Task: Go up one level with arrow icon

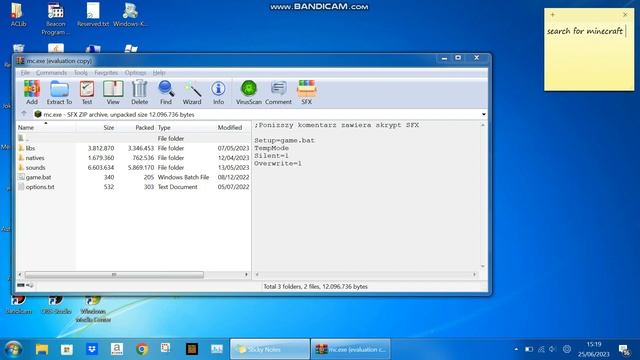Action: 24,114
